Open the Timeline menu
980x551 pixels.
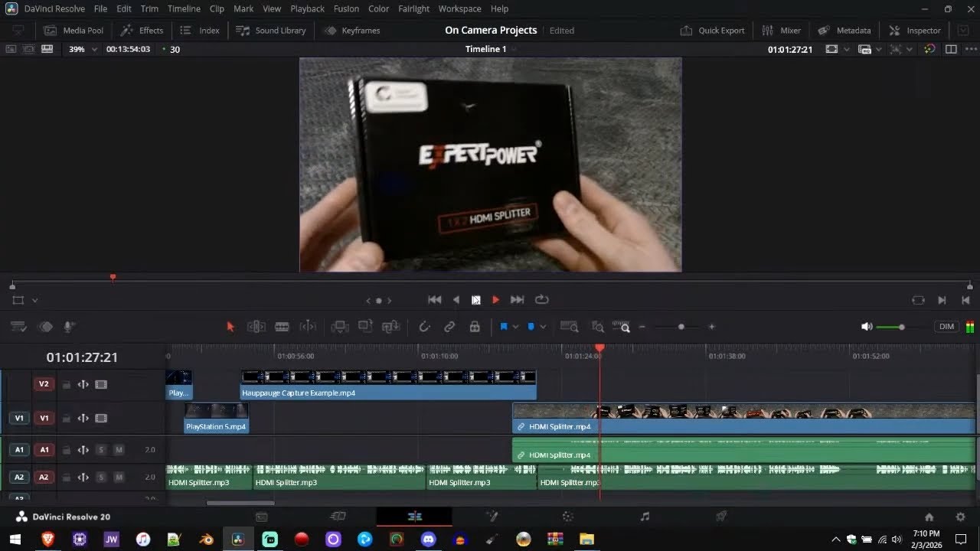point(184,8)
